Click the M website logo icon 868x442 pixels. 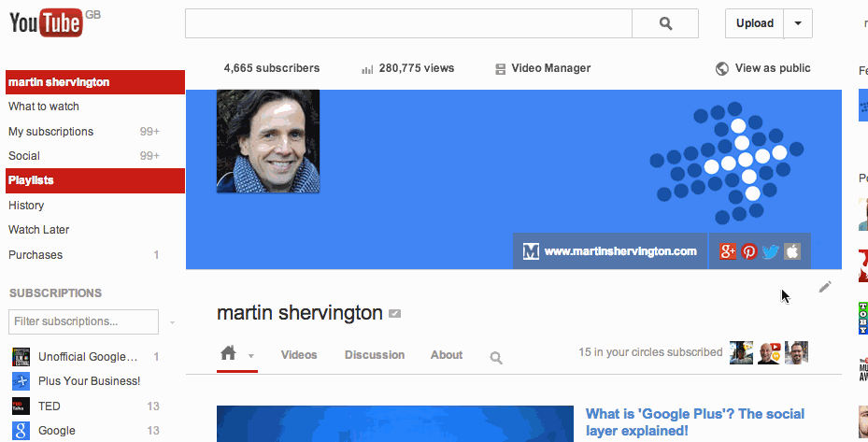click(531, 251)
